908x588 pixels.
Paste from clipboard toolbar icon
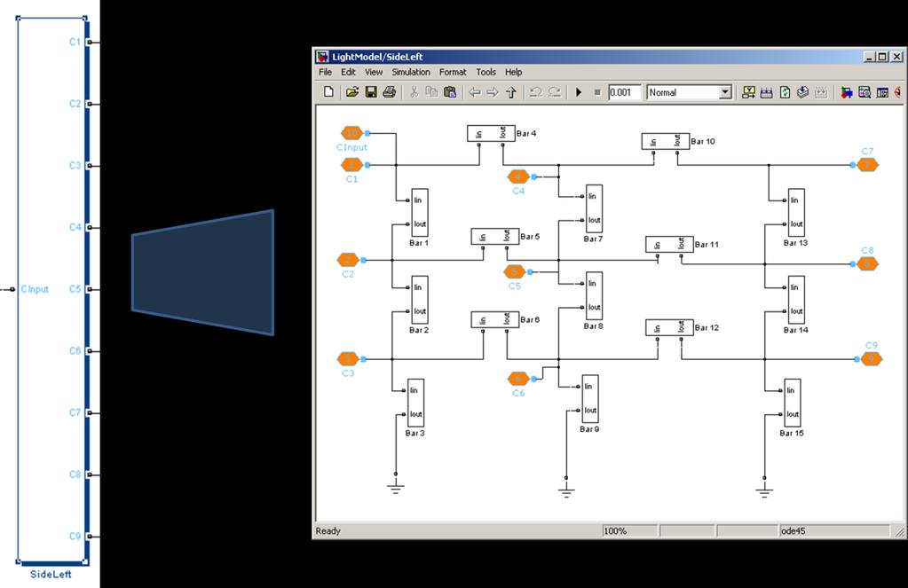pyautogui.click(x=450, y=92)
